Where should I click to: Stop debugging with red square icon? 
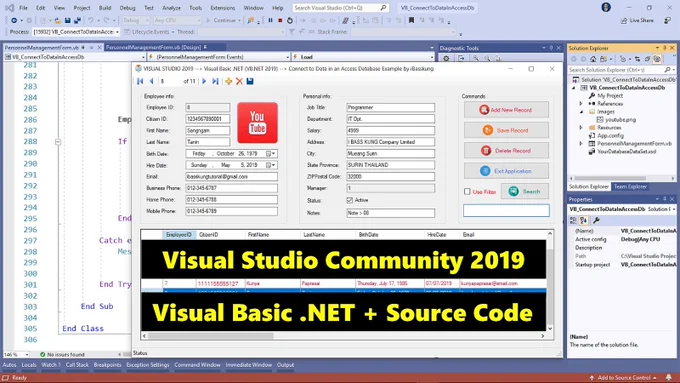(x=280, y=20)
